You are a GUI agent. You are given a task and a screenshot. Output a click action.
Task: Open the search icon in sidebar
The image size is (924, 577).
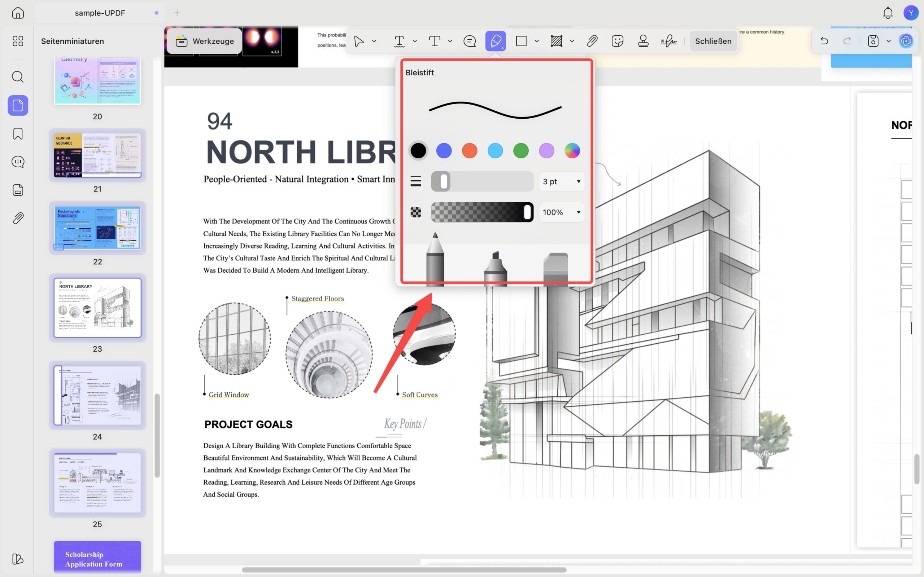point(18,77)
